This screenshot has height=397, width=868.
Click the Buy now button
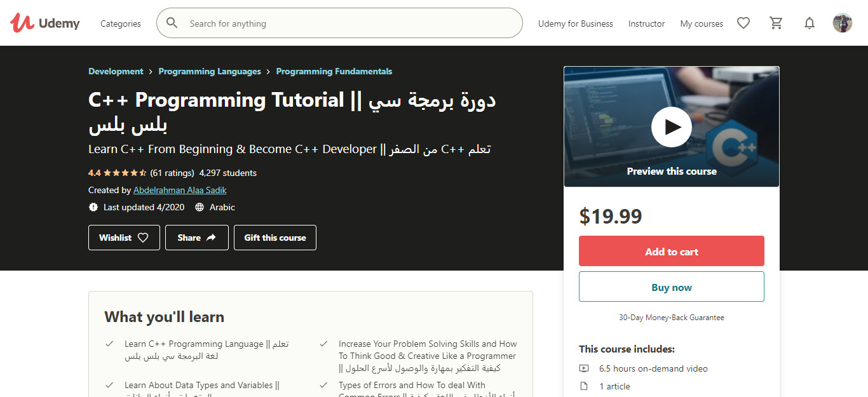tap(671, 286)
